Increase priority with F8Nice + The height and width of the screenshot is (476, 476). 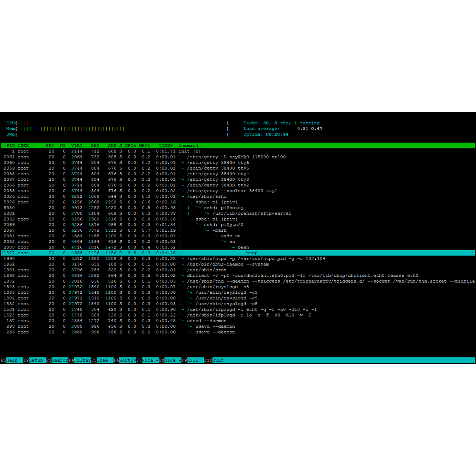click(x=170, y=360)
